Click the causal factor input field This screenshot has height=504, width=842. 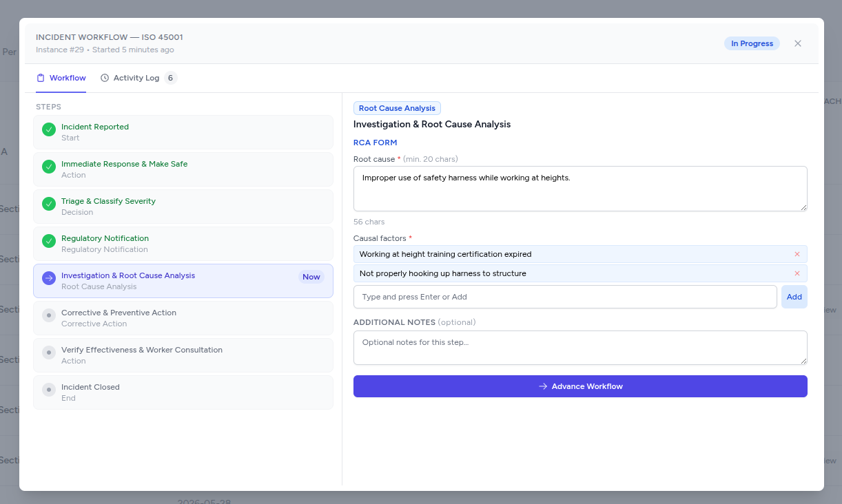click(x=565, y=297)
